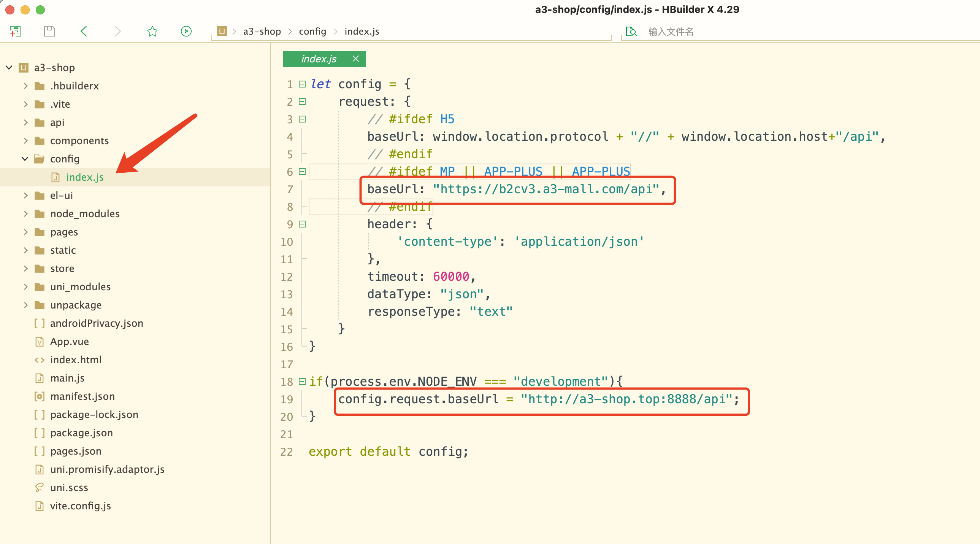This screenshot has height=544, width=980.
Task: Open package-lock.json in the project tree
Action: click(94, 415)
